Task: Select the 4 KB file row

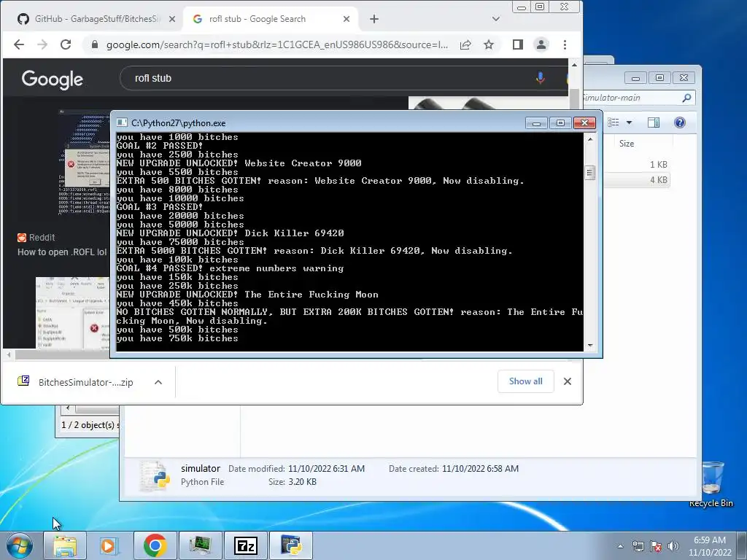Action: click(637, 180)
